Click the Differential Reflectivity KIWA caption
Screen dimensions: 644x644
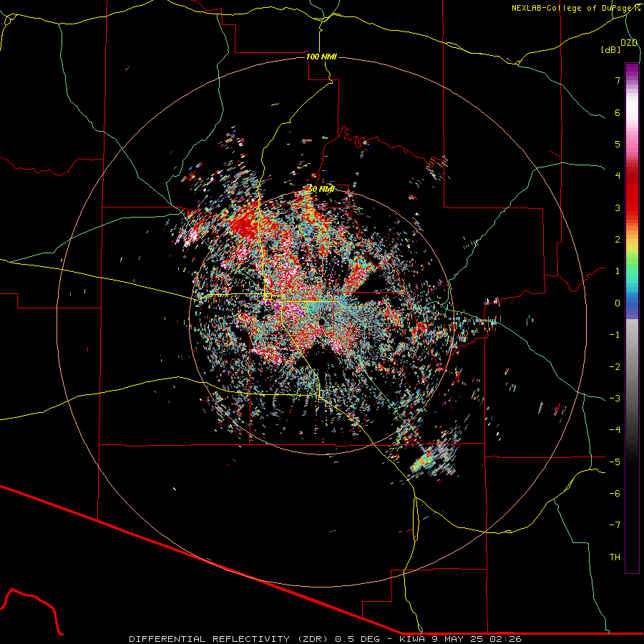pyautogui.click(x=326, y=639)
